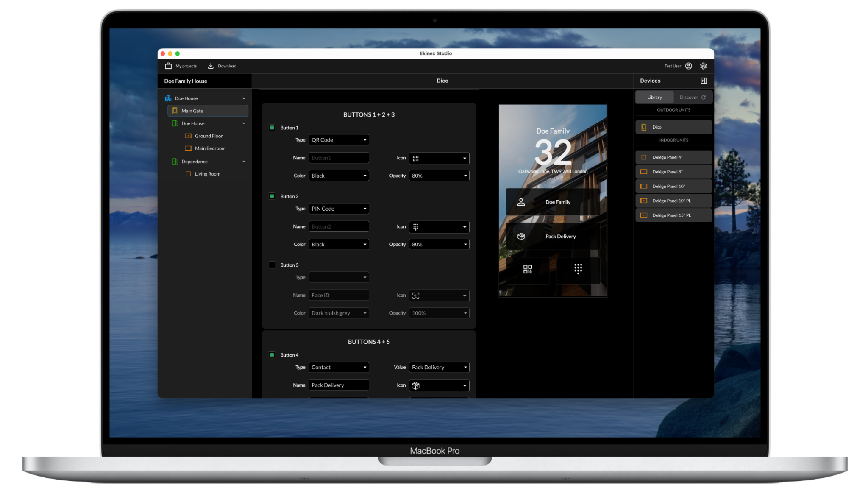This screenshot has height=502, width=868.
Task: Click the Dependance door icon
Action: pyautogui.click(x=175, y=162)
